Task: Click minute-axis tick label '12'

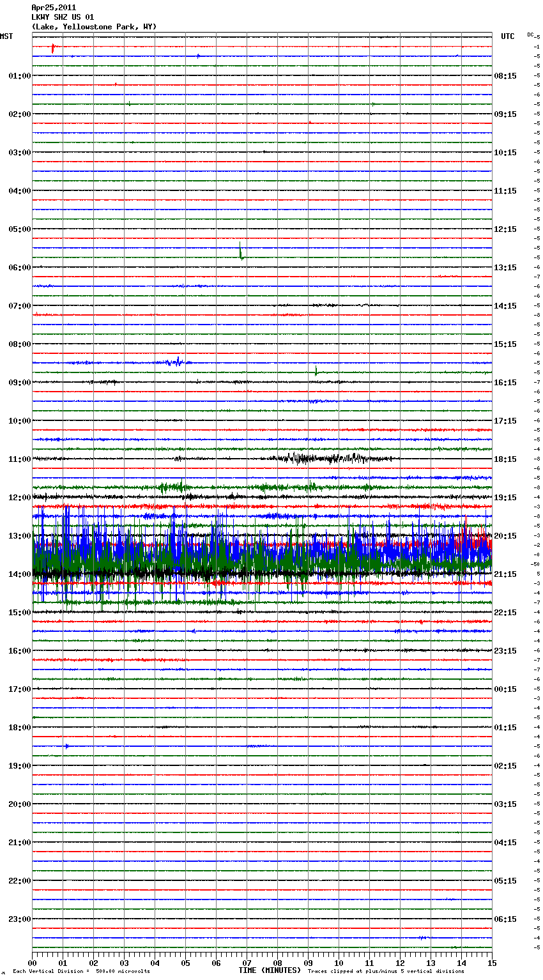Action: coord(401,963)
